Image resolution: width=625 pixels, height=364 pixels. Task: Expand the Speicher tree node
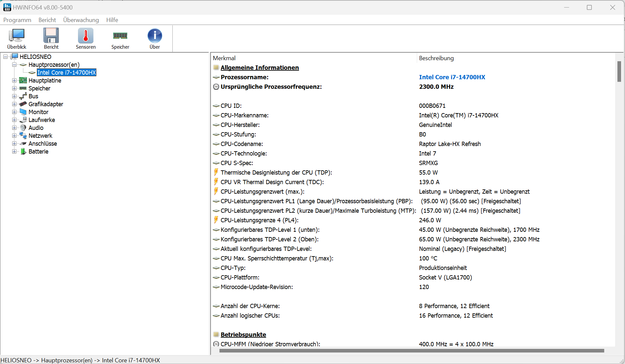click(14, 88)
